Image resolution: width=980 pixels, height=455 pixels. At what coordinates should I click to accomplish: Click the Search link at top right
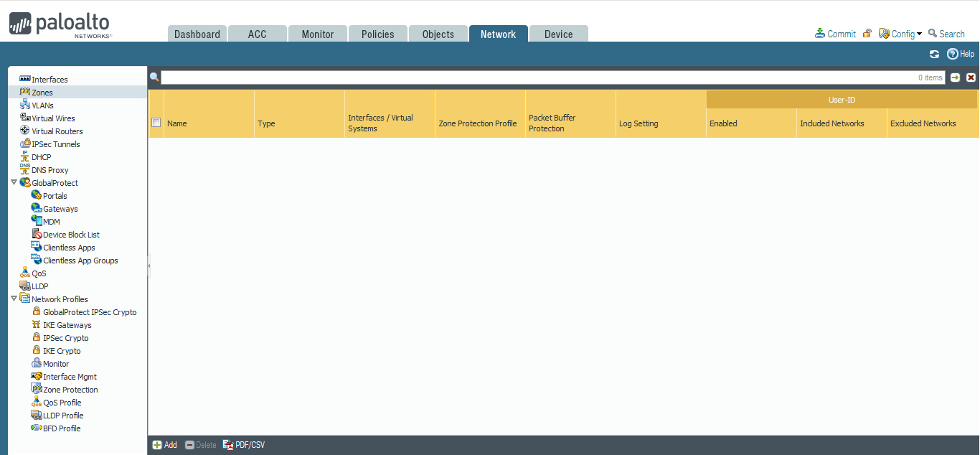coord(946,34)
